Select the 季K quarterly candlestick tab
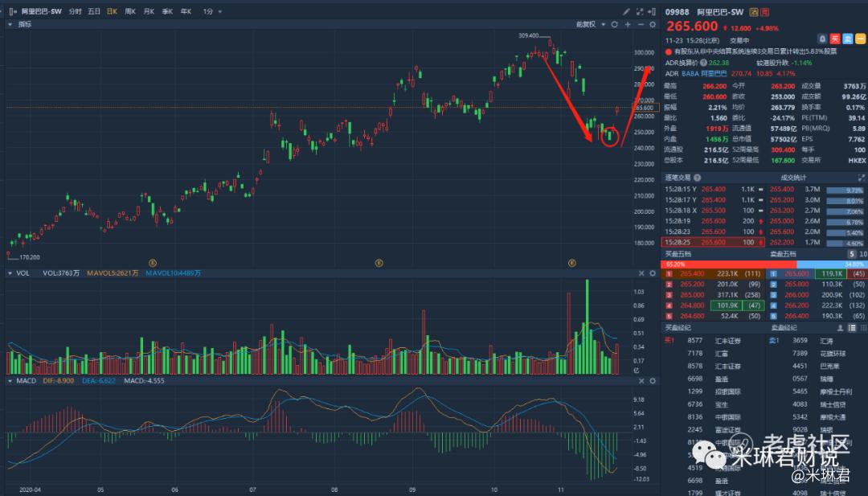The height and width of the screenshot is (496, 868). pos(167,11)
